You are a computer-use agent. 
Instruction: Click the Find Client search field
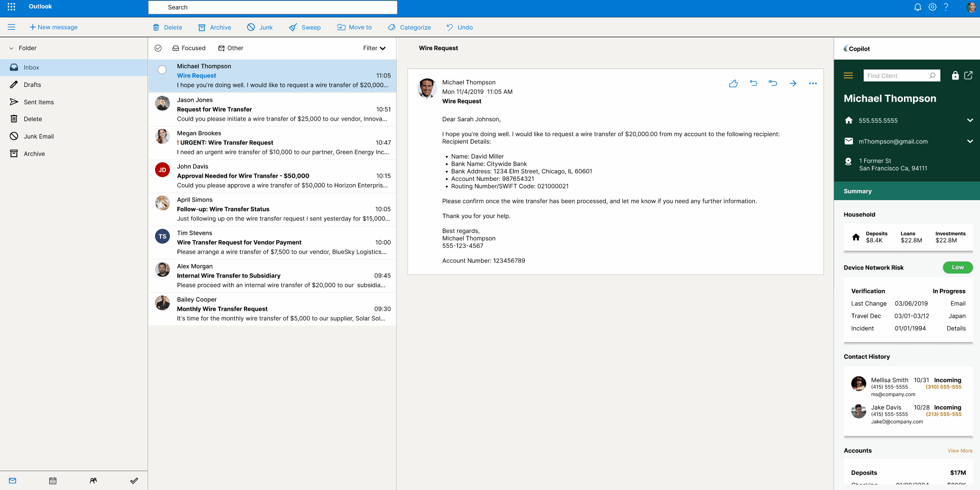click(x=896, y=76)
